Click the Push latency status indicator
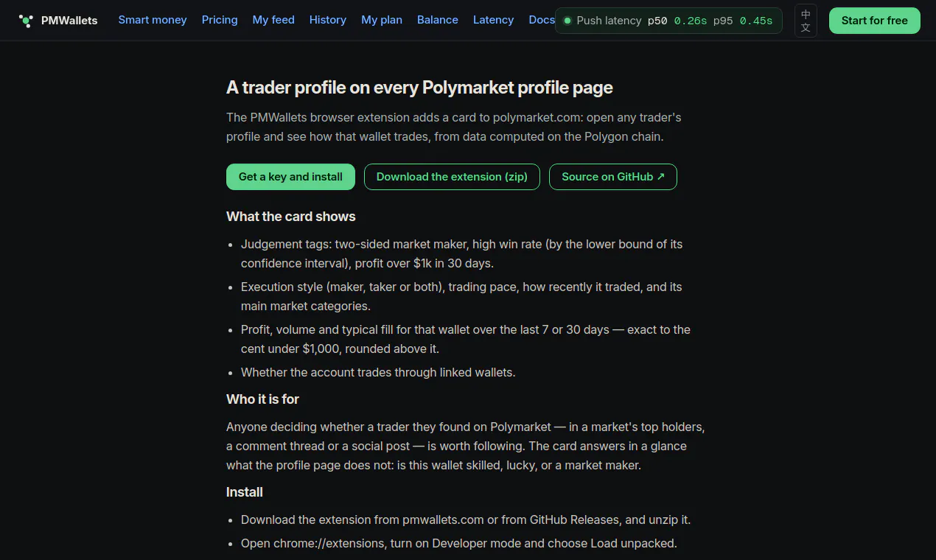 (668, 21)
